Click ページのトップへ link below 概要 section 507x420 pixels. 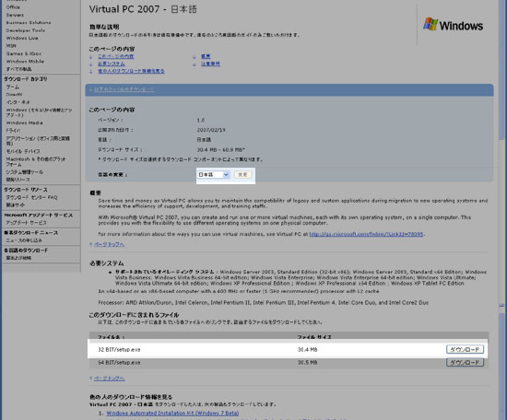tap(109, 244)
